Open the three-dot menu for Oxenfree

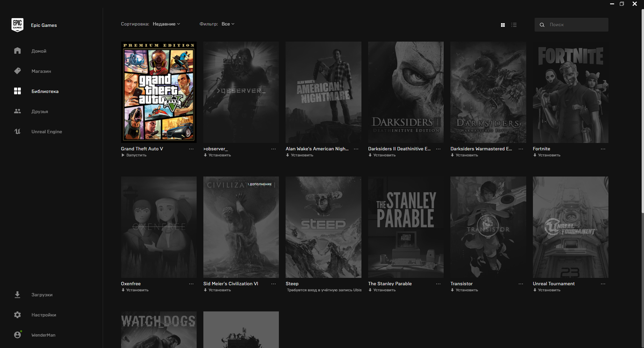coord(192,284)
